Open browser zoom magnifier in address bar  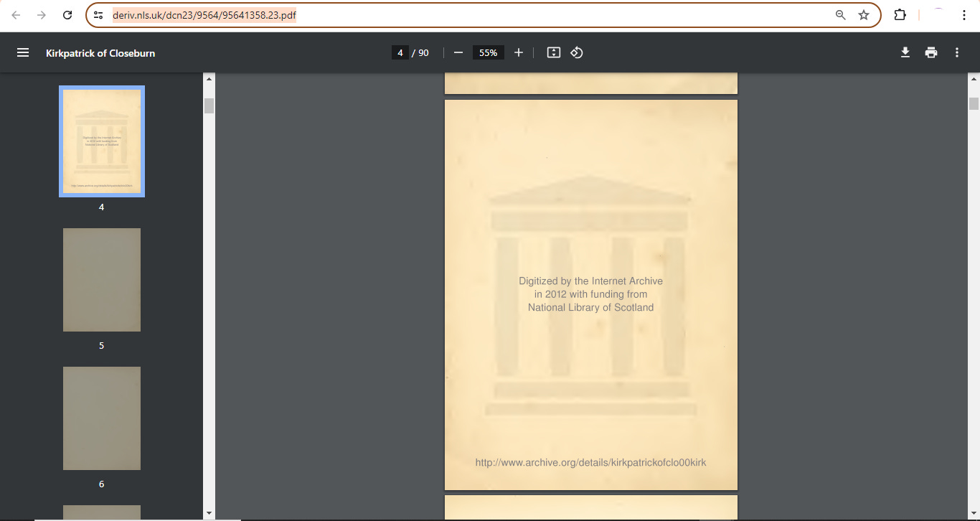pos(840,15)
